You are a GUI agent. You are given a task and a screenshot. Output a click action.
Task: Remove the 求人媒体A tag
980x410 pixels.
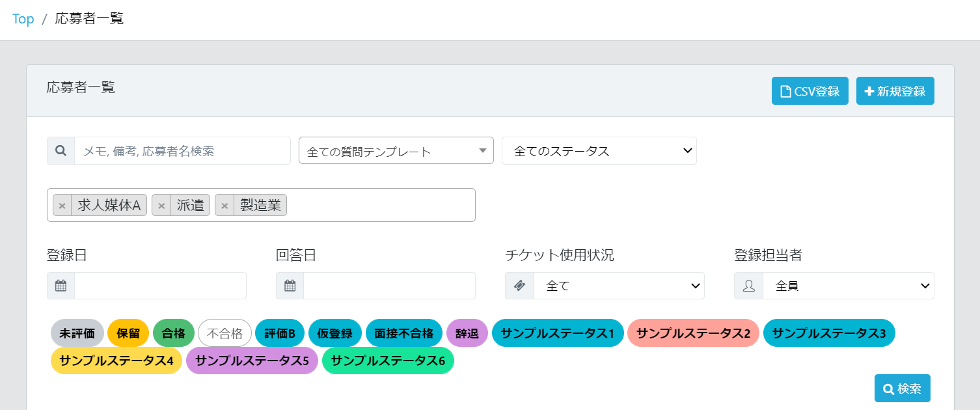tap(62, 206)
